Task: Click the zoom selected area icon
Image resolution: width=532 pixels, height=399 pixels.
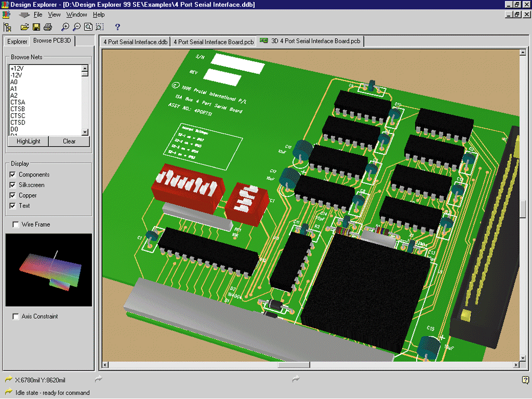Action: 100,27
